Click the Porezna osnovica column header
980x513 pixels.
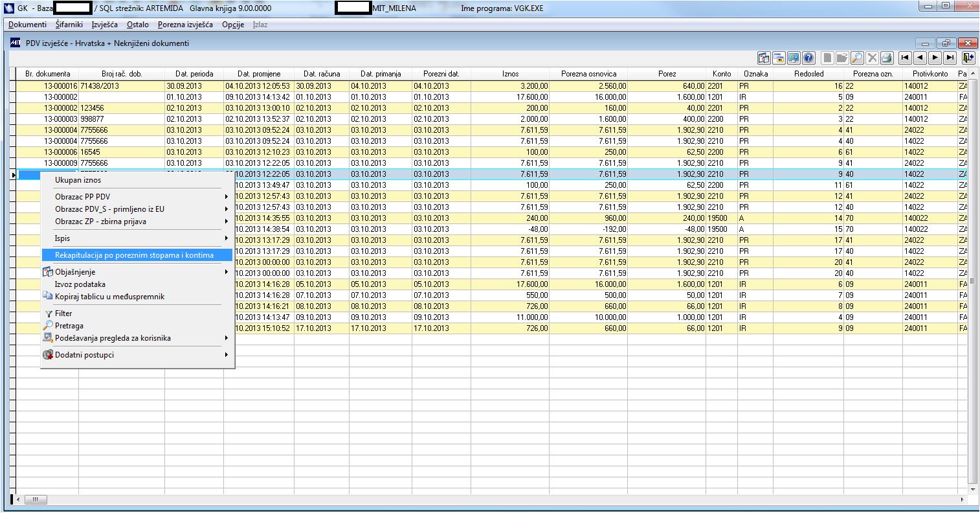click(589, 74)
